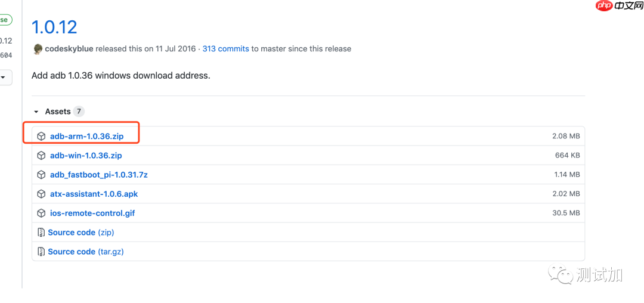The image size is (644, 303).
Task: Click the package icon beside adb-win-1.0.36.zip
Action: pos(41,156)
